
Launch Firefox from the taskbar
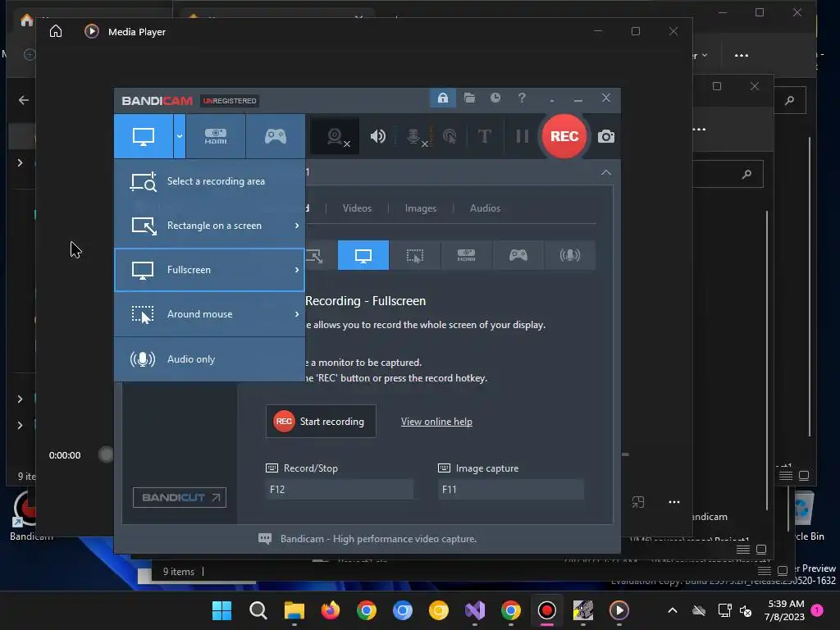[331, 610]
